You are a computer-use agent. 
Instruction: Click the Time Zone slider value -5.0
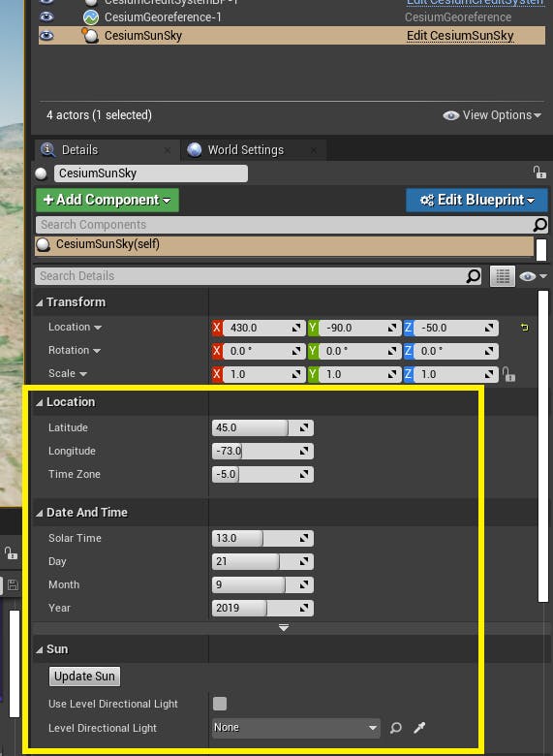point(262,474)
